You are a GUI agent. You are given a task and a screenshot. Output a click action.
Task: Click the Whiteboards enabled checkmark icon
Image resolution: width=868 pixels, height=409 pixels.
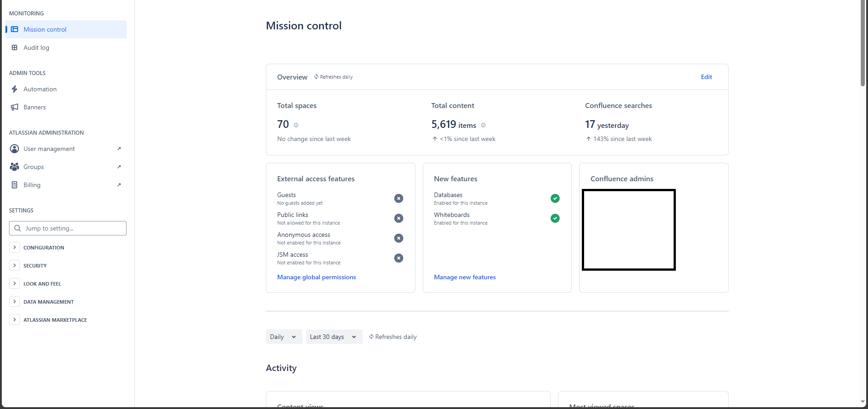coord(555,218)
